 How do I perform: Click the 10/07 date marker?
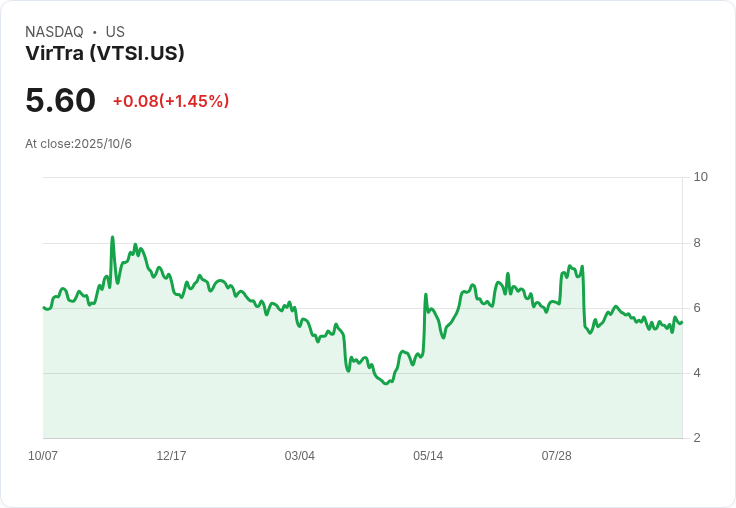[43, 456]
